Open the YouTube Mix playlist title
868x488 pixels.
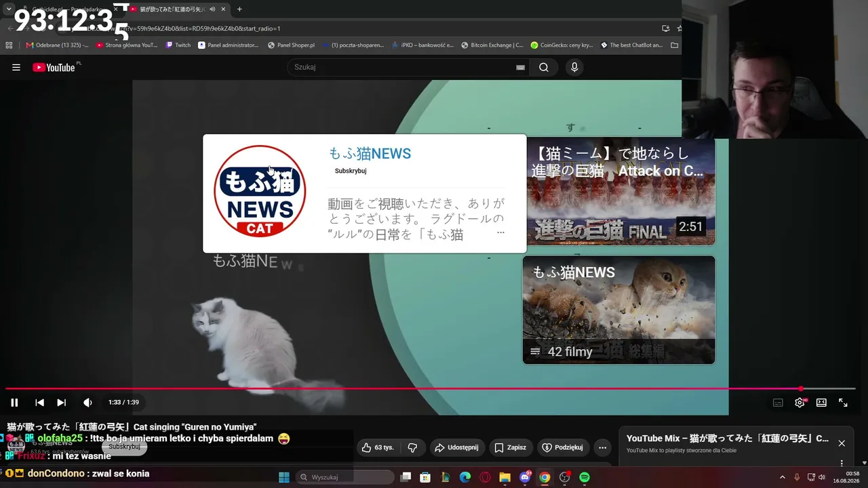(x=728, y=439)
